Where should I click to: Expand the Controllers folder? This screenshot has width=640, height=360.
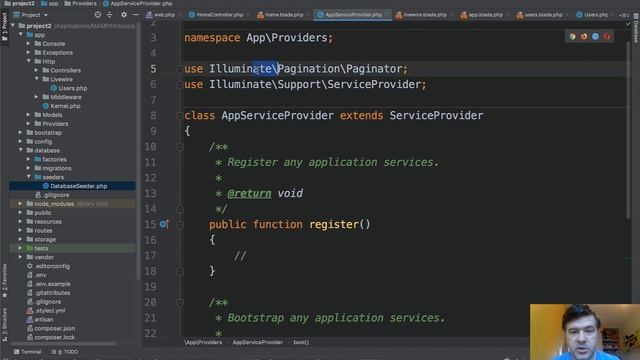(x=36, y=70)
